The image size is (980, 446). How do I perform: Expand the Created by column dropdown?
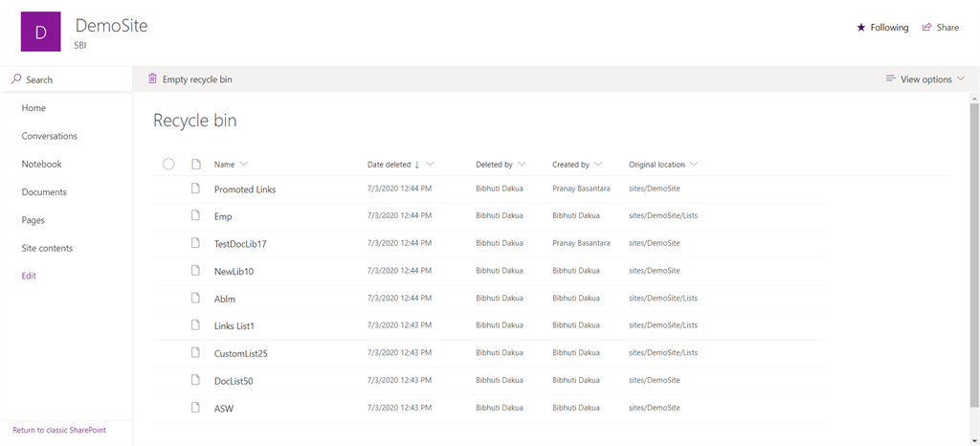[598, 165]
